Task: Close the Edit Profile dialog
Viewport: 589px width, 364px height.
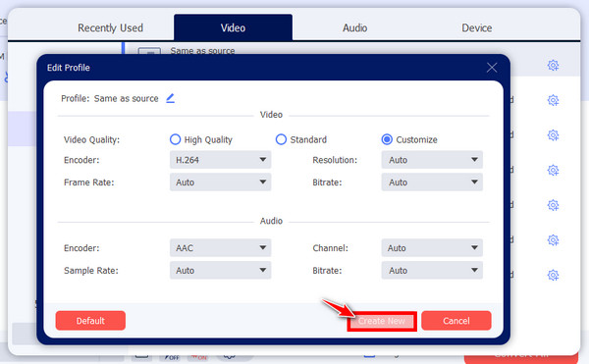Action: [x=492, y=68]
